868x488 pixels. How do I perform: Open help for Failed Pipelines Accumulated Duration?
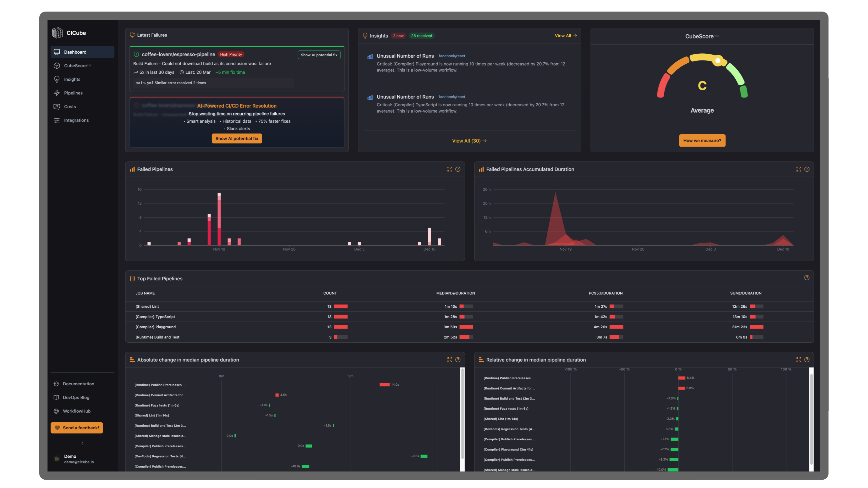pos(807,169)
